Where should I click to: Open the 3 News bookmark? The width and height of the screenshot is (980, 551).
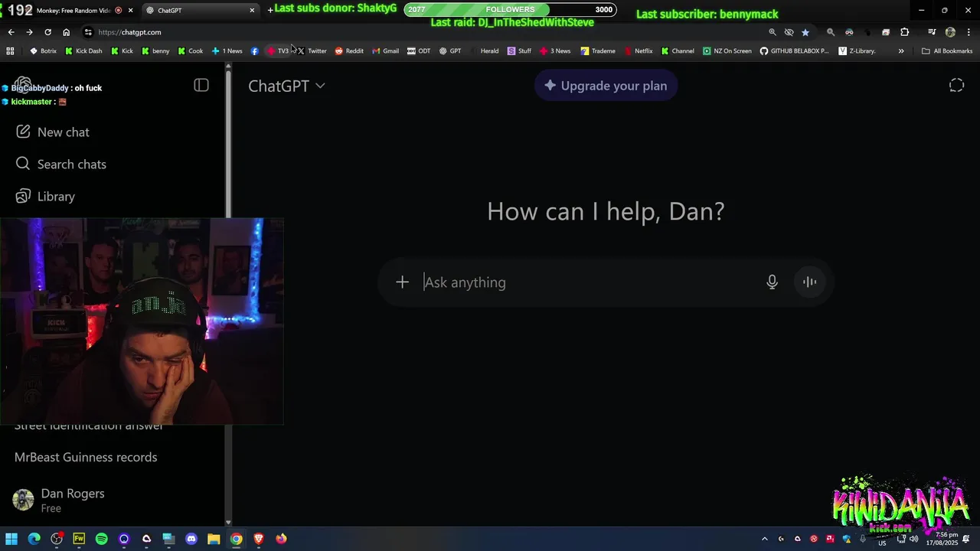555,51
